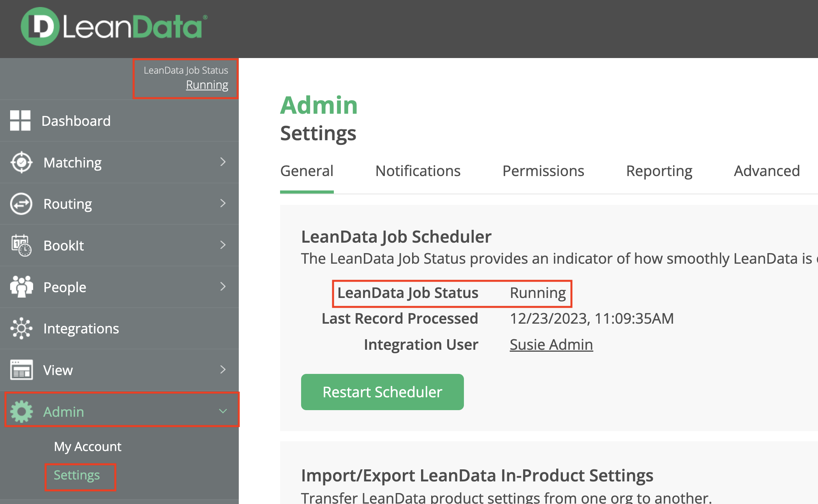818x504 pixels.
Task: Click the Settings page subtitle
Action: tap(318, 133)
